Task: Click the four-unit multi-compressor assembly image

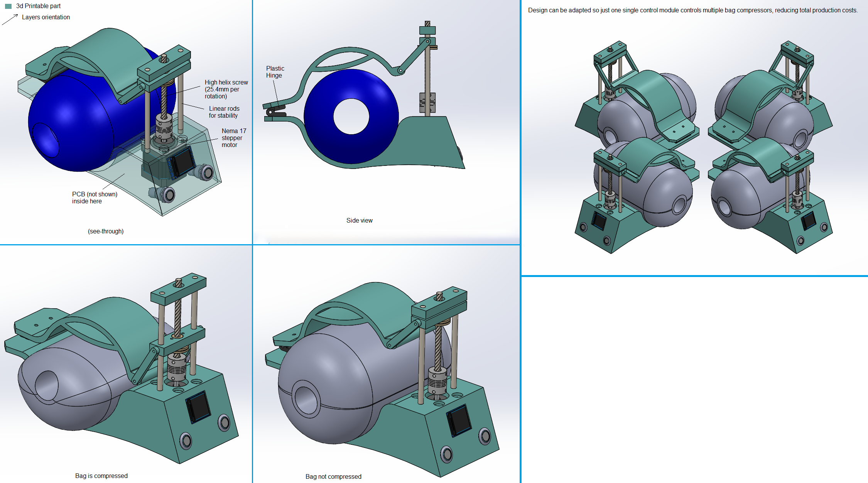Action: pyautogui.click(x=704, y=147)
